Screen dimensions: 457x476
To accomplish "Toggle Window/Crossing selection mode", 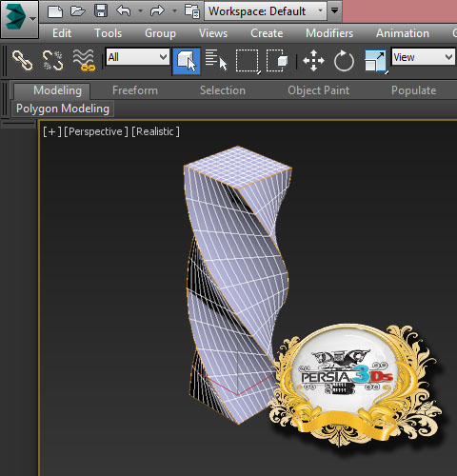I will click(x=277, y=60).
